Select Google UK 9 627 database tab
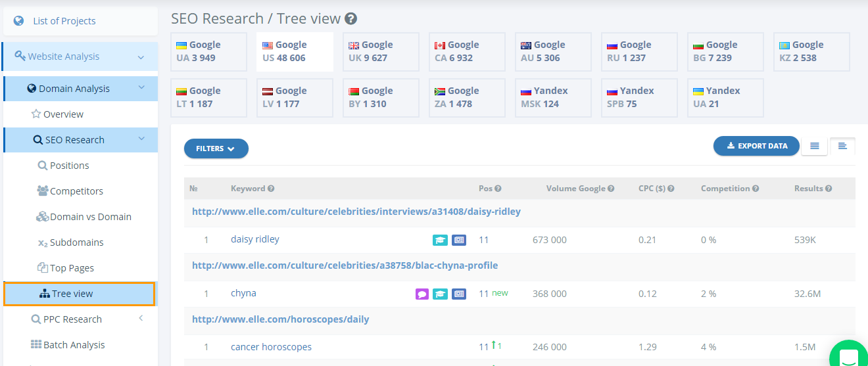 381,52
